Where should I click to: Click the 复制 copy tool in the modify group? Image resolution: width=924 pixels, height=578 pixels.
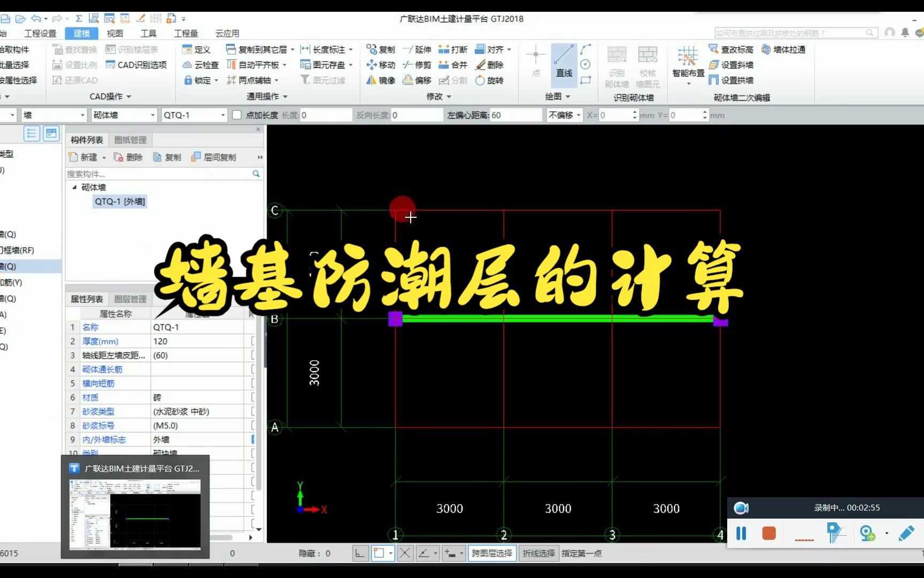click(x=381, y=49)
